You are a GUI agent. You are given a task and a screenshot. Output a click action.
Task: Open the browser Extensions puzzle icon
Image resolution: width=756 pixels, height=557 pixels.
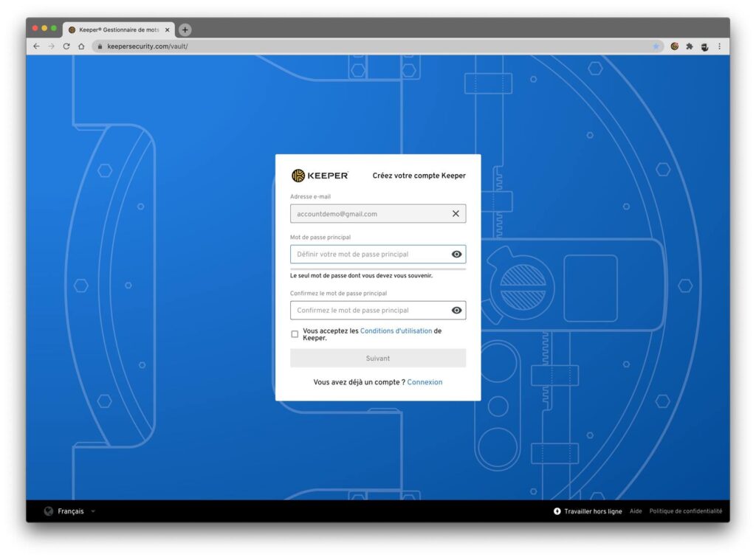click(690, 46)
